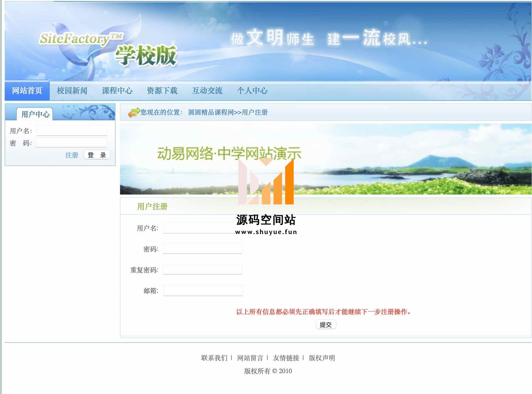This screenshot has width=532, height=394.
Task: Click the 注册 link in the sidebar
Action: 72,155
